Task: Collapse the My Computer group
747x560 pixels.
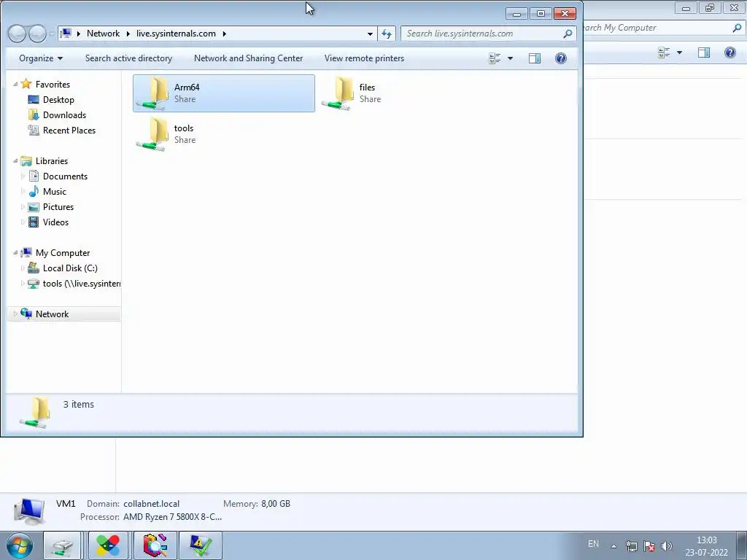Action: tap(15, 253)
